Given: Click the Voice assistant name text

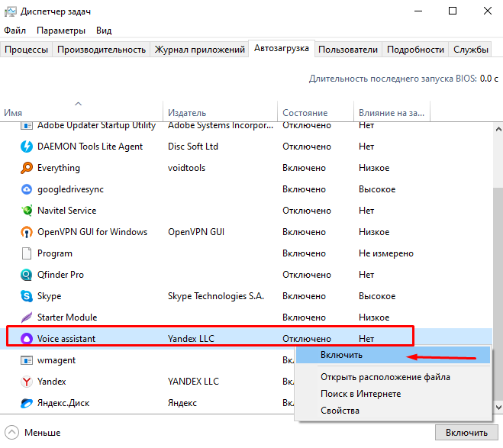Looking at the screenshot, I should pyautogui.click(x=66, y=339).
